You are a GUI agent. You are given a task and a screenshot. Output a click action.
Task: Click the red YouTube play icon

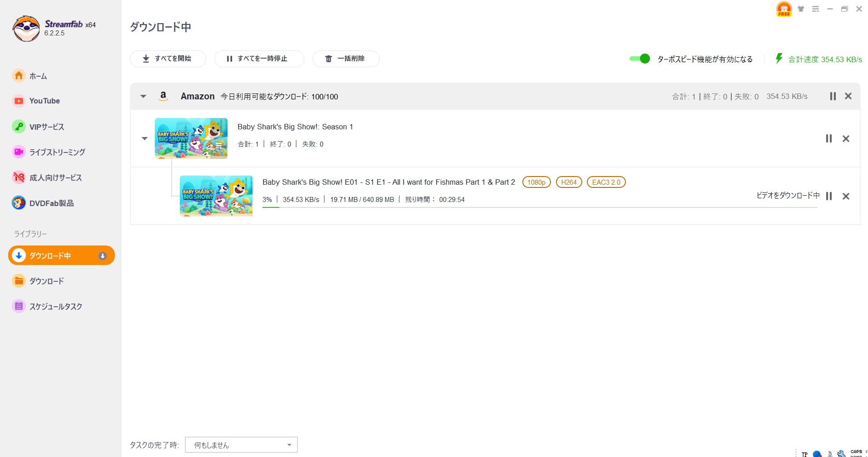(19, 101)
